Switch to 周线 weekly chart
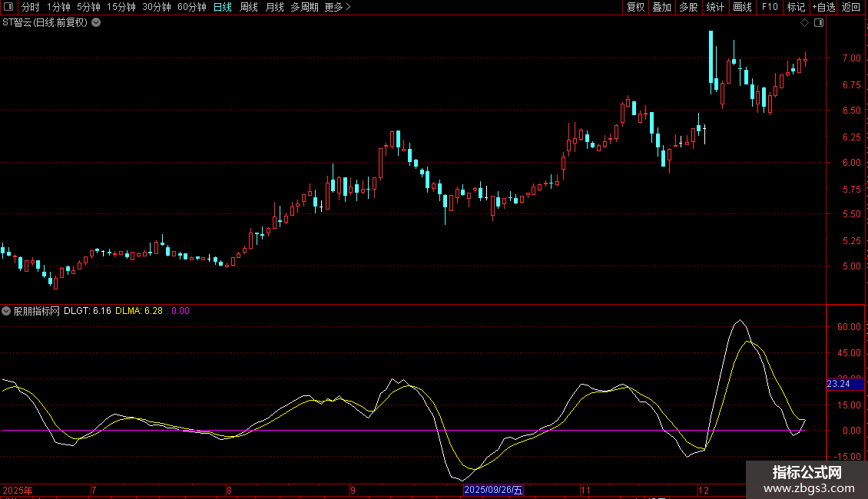Viewport: 868px width, 499px height. (249, 7)
